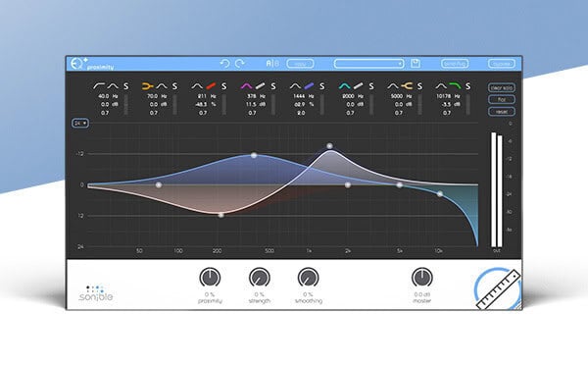Click the ruler learn icon
This screenshot has height=366, width=588.
pyautogui.click(x=499, y=289)
